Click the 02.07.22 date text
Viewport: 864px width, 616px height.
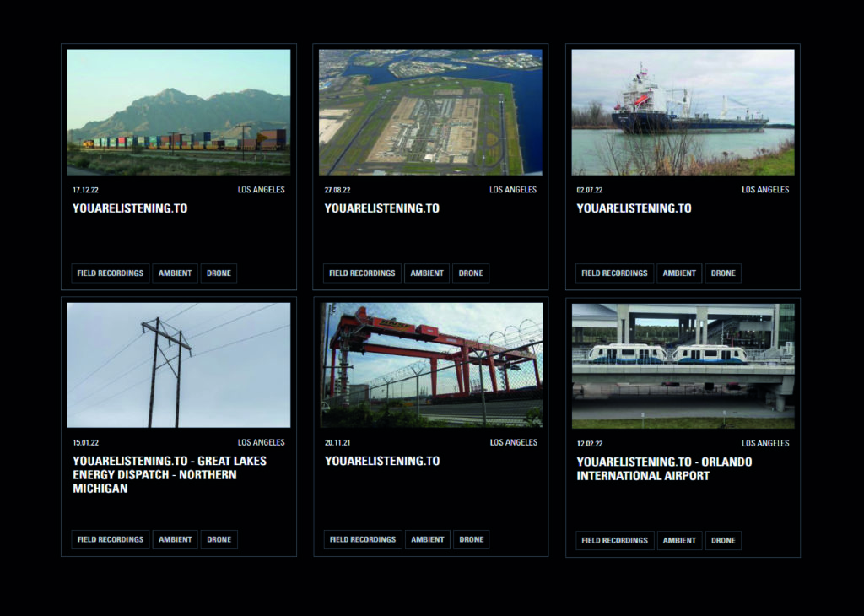coord(590,190)
